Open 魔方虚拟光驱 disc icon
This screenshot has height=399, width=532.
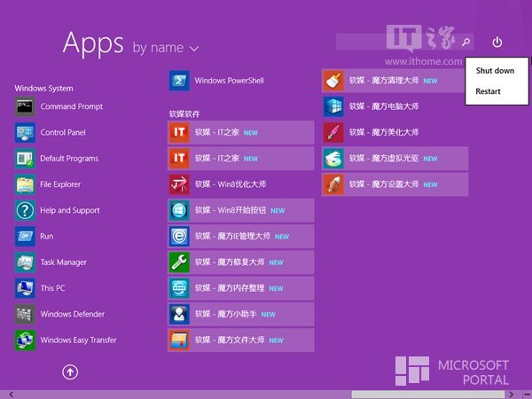(x=333, y=159)
